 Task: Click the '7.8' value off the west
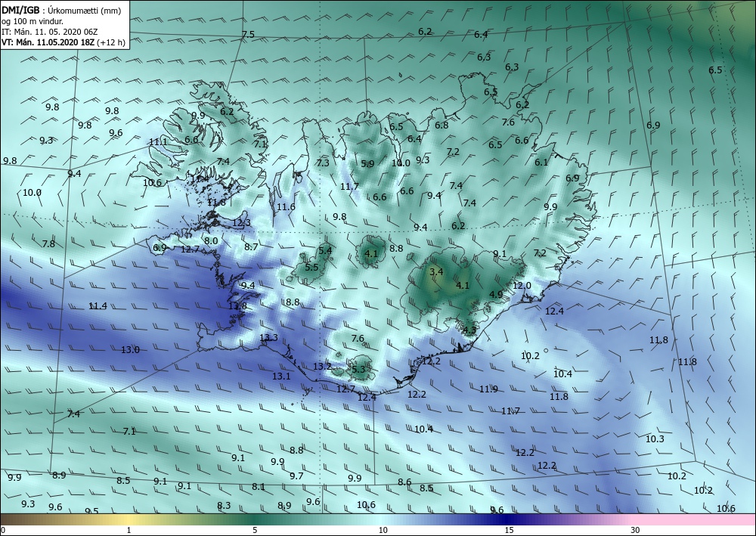48,244
